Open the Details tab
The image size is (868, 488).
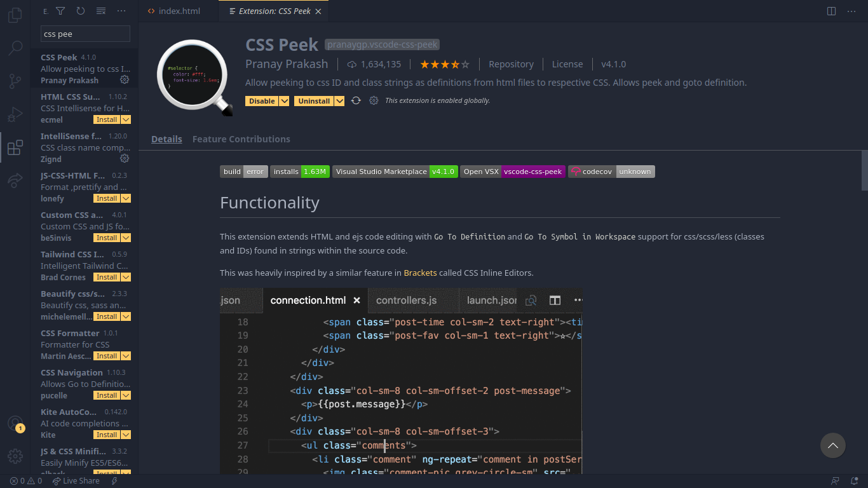(166, 139)
